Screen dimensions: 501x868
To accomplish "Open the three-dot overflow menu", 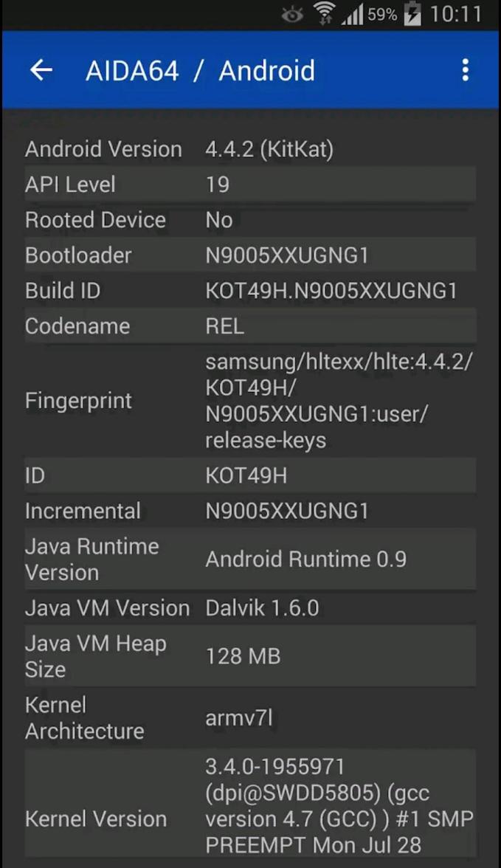I will (x=465, y=70).
